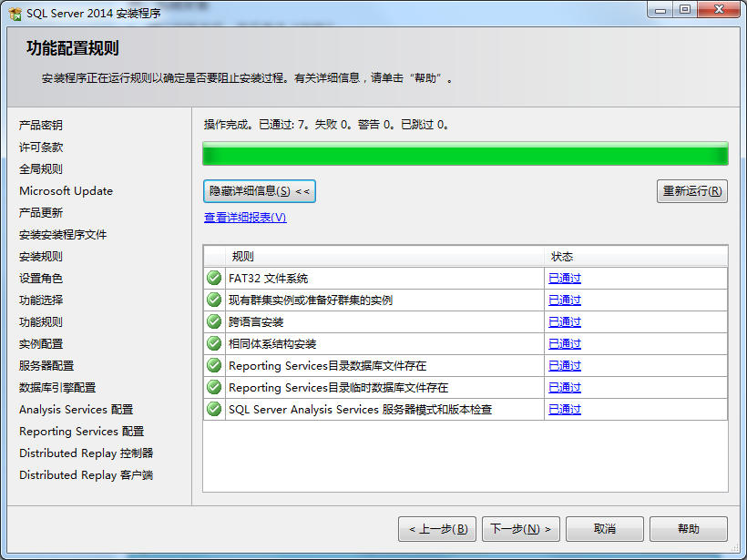Go back with 上一步(B) button
The width and height of the screenshot is (747, 560).
tap(437, 529)
